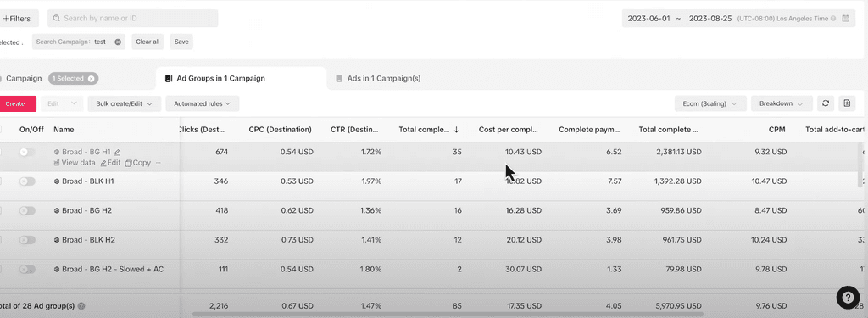Open the help question mark button
868x318 pixels.
tap(848, 298)
